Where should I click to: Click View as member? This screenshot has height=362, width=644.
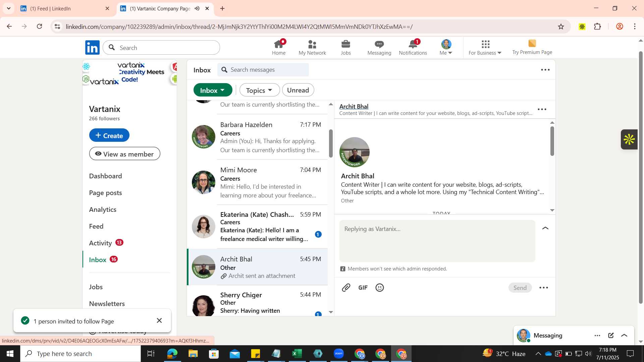[124, 154]
